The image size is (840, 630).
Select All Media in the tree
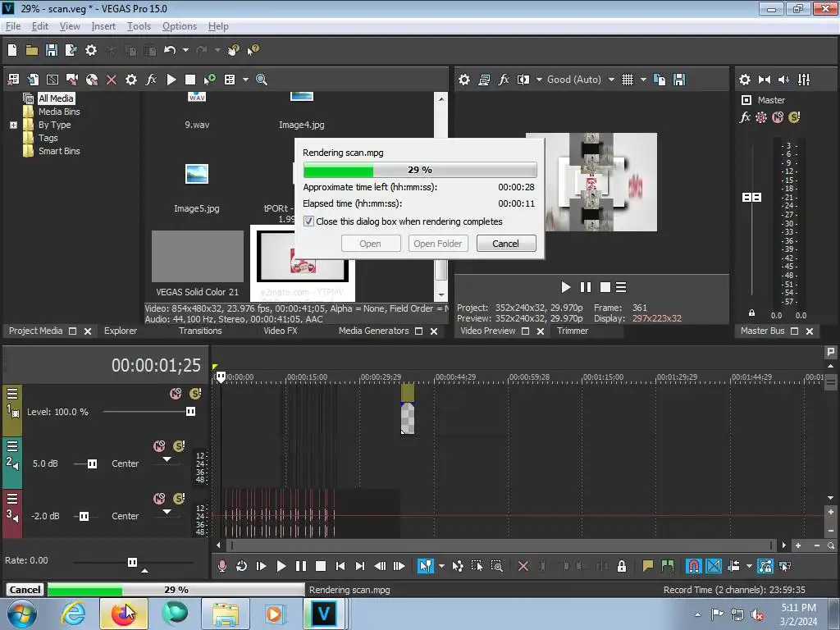[56, 98]
